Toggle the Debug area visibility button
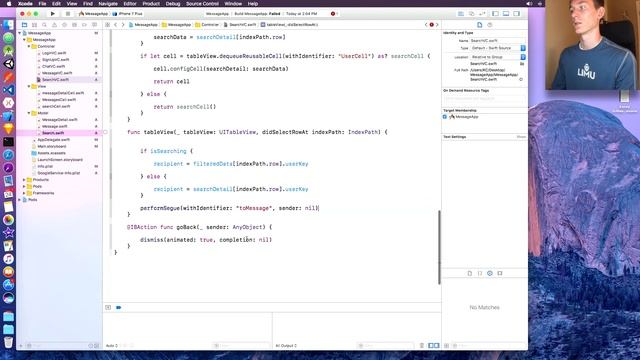This screenshot has width=640, height=360. [506, 14]
